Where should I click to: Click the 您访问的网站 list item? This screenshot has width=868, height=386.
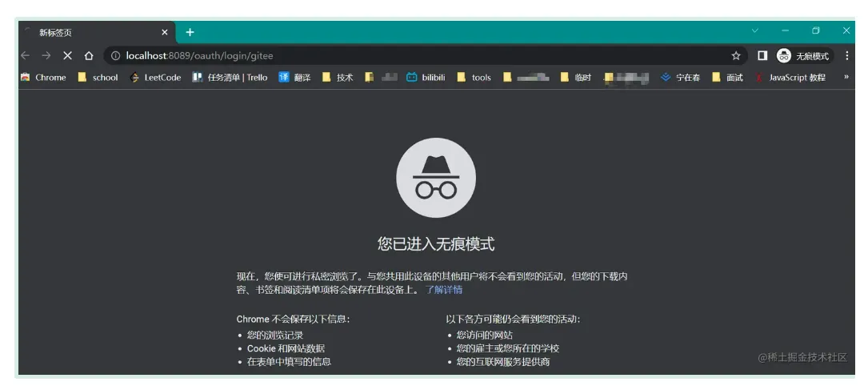[x=484, y=335]
